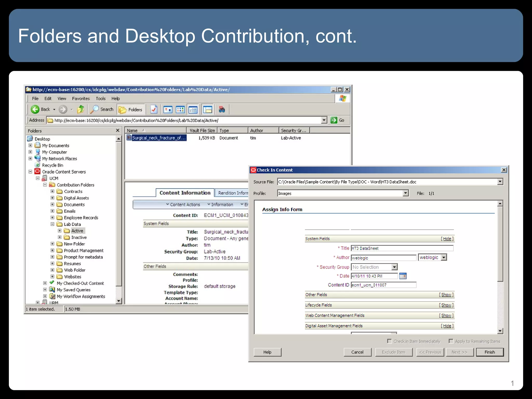Show the Other Fields section

point(446,295)
